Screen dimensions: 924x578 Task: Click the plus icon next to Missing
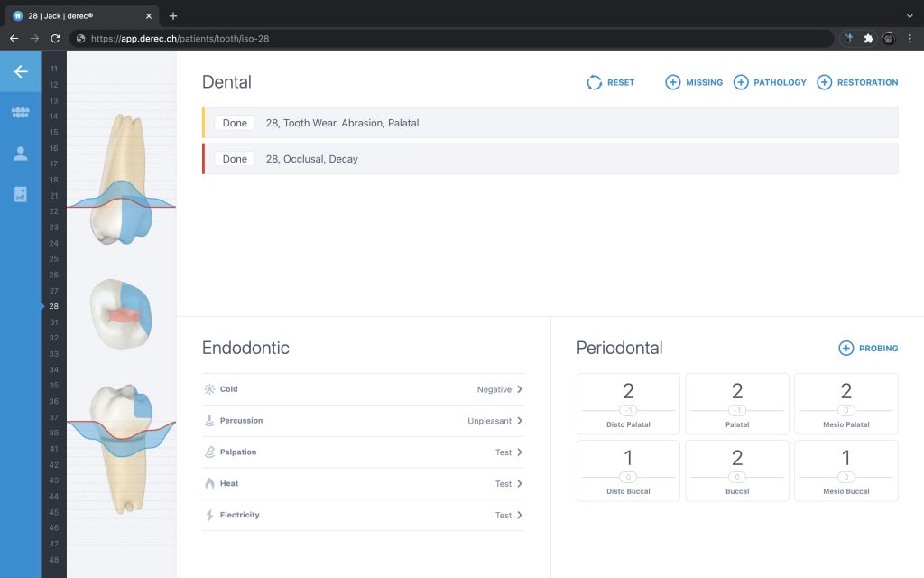point(672,82)
